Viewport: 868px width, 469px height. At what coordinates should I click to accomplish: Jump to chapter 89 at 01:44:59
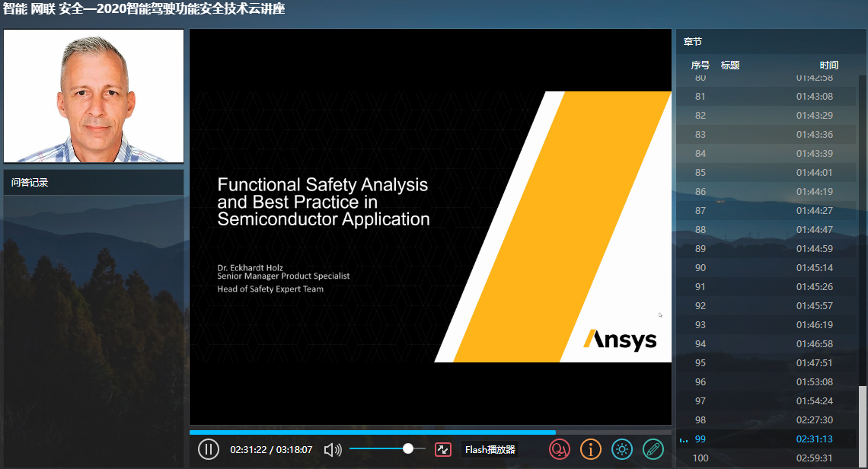pyautogui.click(x=767, y=249)
